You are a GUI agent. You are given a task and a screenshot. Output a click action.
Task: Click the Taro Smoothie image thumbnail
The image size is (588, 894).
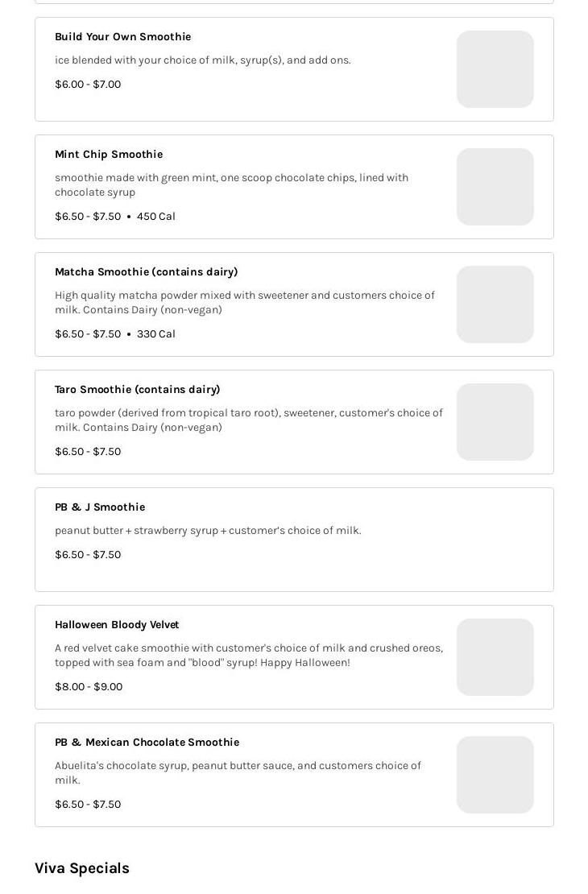click(x=495, y=422)
